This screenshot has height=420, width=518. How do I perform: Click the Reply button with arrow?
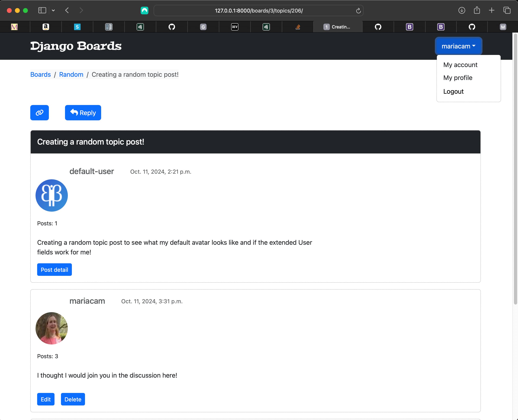click(83, 112)
